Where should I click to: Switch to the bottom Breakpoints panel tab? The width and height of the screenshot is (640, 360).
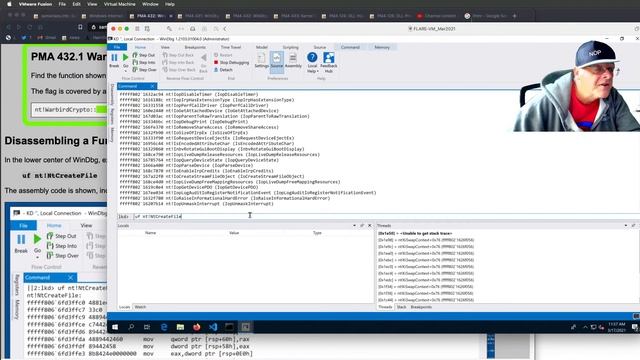pyautogui.click(x=421, y=307)
